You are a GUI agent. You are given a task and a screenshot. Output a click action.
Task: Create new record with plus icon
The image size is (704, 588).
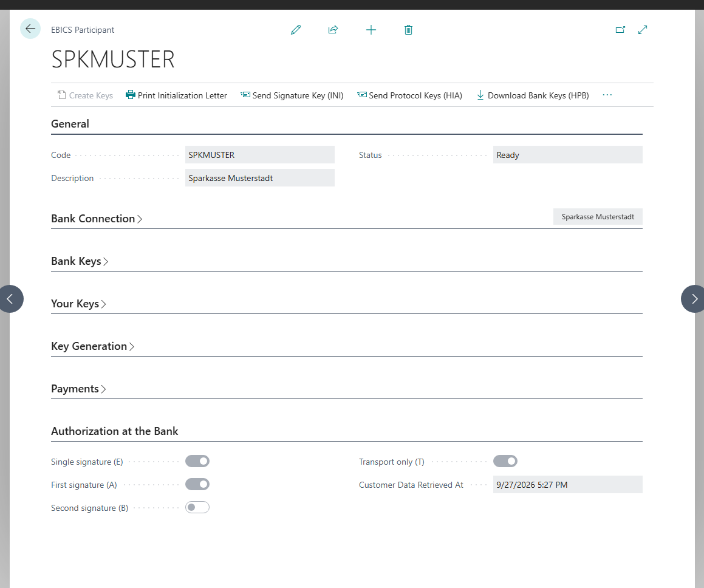[371, 30]
